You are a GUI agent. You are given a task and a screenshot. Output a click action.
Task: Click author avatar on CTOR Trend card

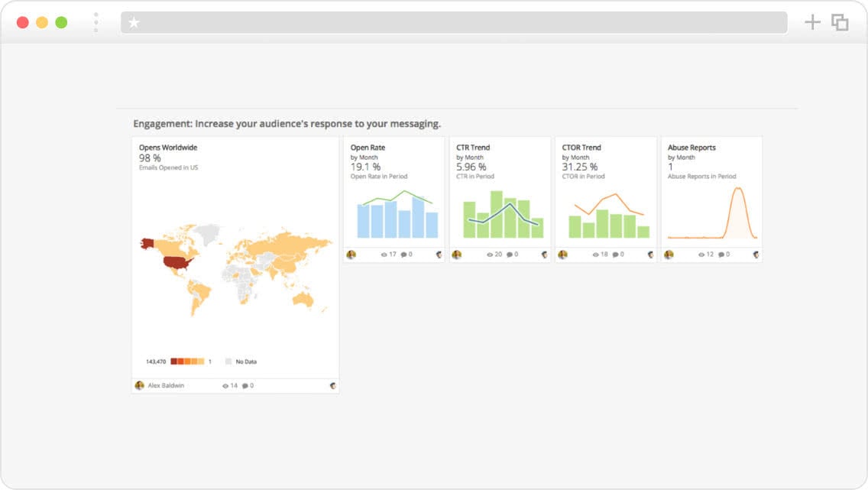(x=562, y=255)
